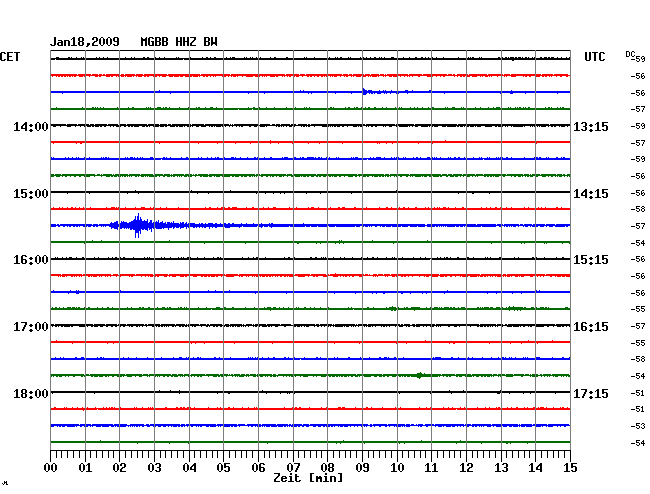Select the 05 minute axis label
The width and height of the screenshot is (650, 494).
pos(223,467)
